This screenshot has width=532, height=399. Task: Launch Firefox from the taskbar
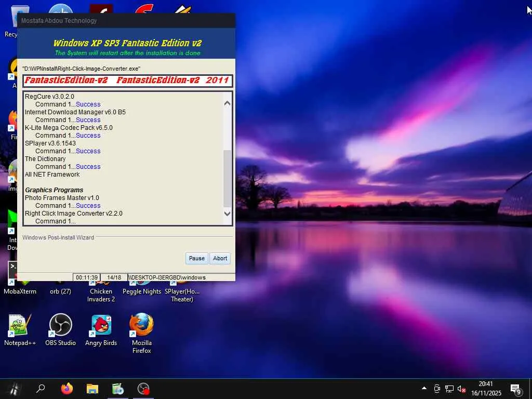pyautogui.click(x=67, y=389)
